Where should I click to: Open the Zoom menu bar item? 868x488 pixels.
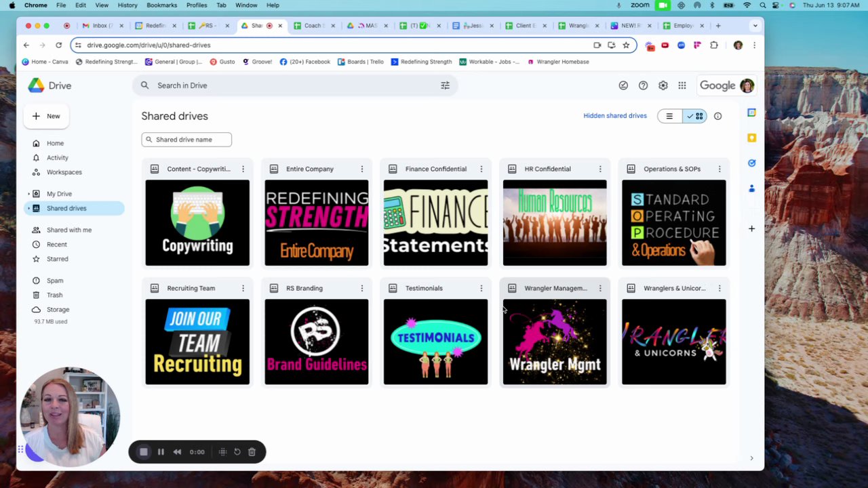[x=639, y=5]
